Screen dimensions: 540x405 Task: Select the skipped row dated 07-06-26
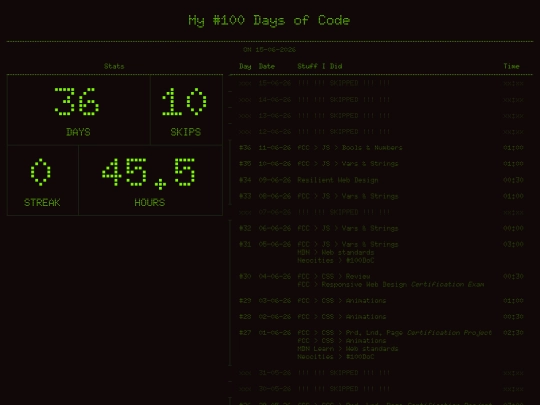coord(381,212)
